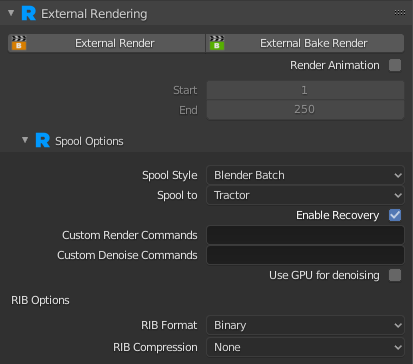The height and width of the screenshot is (364, 413).
Task: Click the RIB Options label
Action: point(40,300)
